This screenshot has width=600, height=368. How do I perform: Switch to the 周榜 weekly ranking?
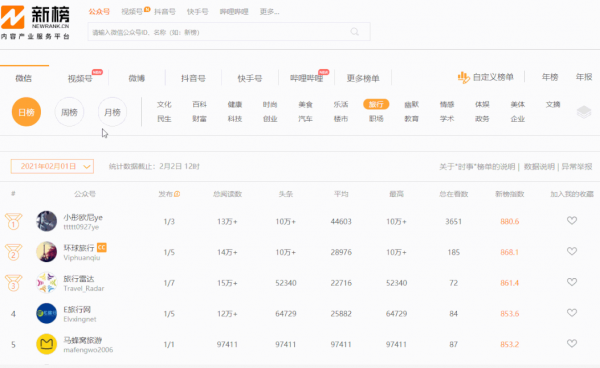coord(69,112)
